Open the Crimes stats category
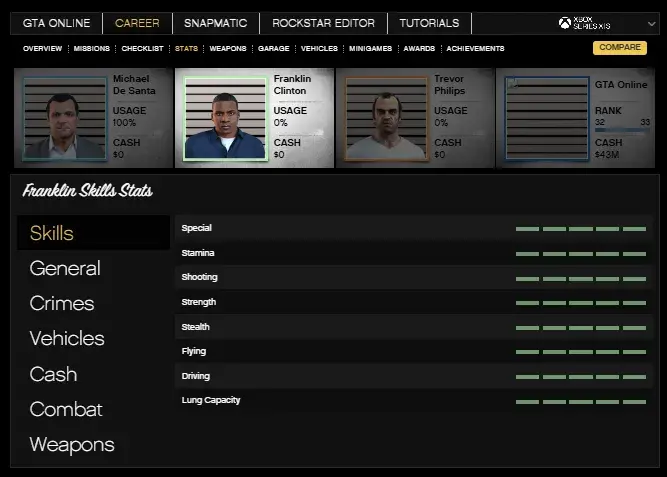Viewport: 667px width, 477px height. coord(62,303)
